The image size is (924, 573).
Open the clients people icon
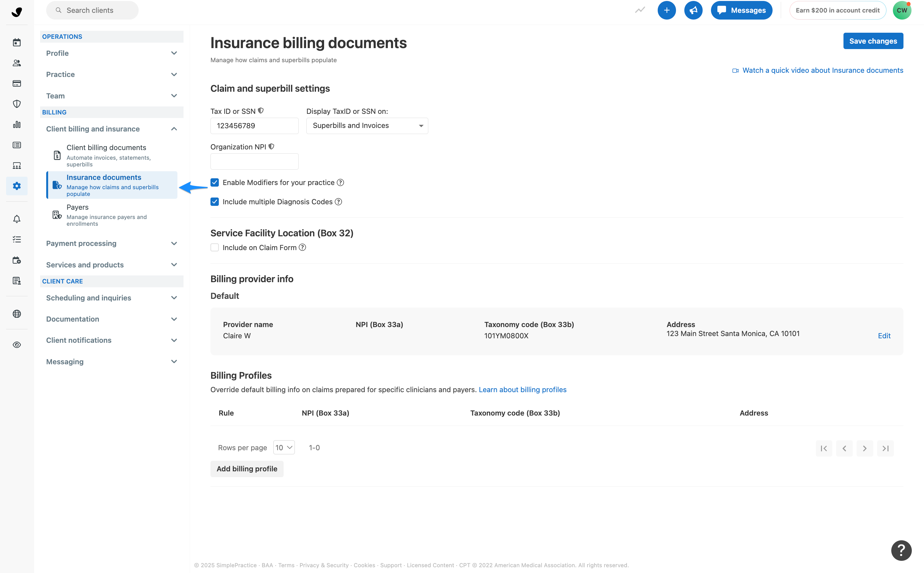coord(17,63)
